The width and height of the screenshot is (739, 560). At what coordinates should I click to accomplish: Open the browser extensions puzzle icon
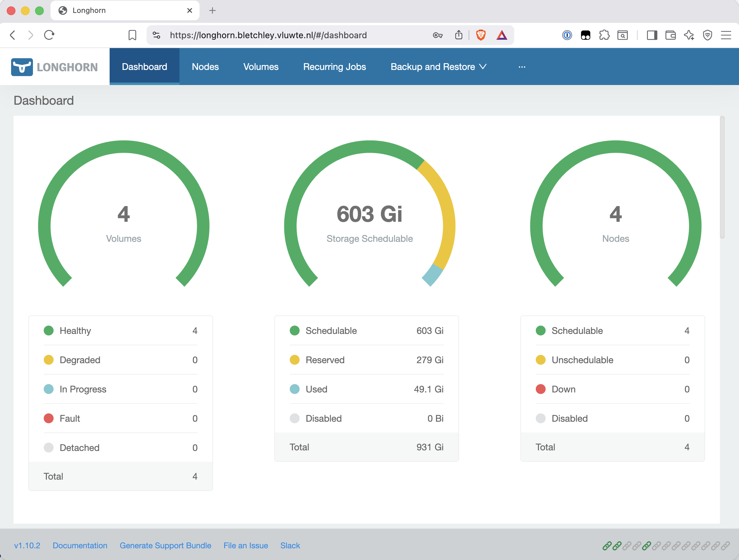604,35
